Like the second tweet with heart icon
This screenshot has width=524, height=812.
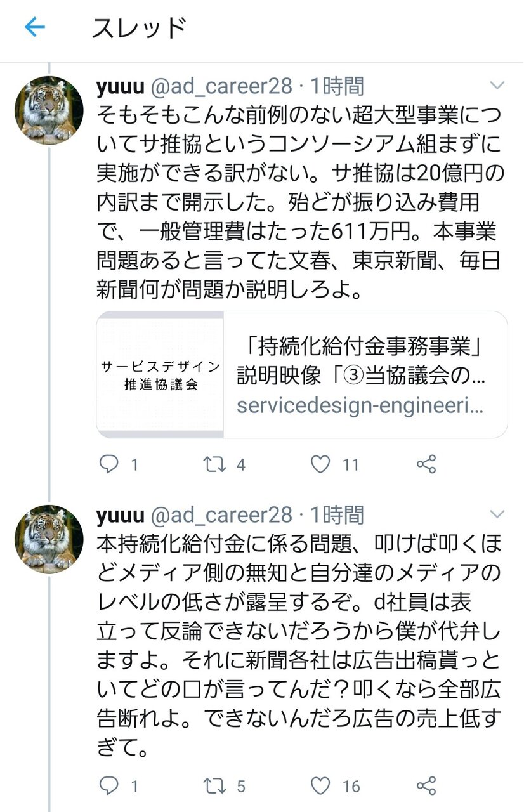click(x=320, y=786)
